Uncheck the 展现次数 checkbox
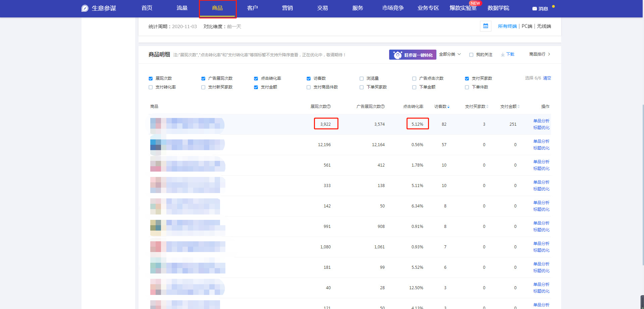 151,78
